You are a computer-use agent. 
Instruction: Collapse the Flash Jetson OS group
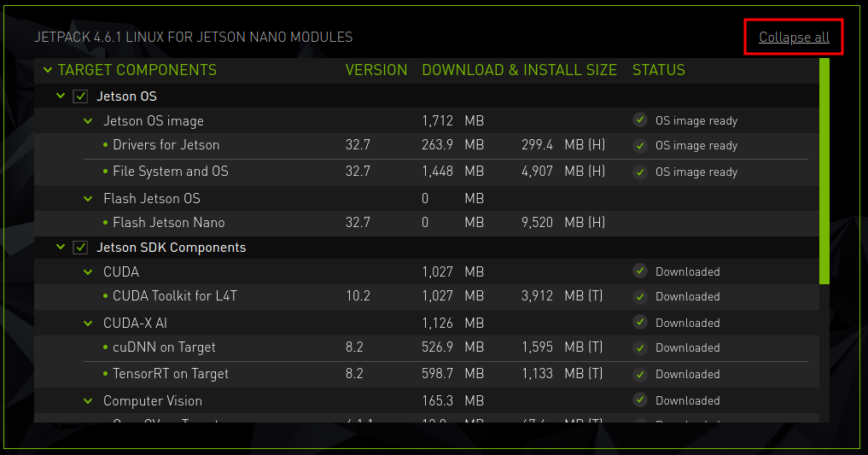88,198
